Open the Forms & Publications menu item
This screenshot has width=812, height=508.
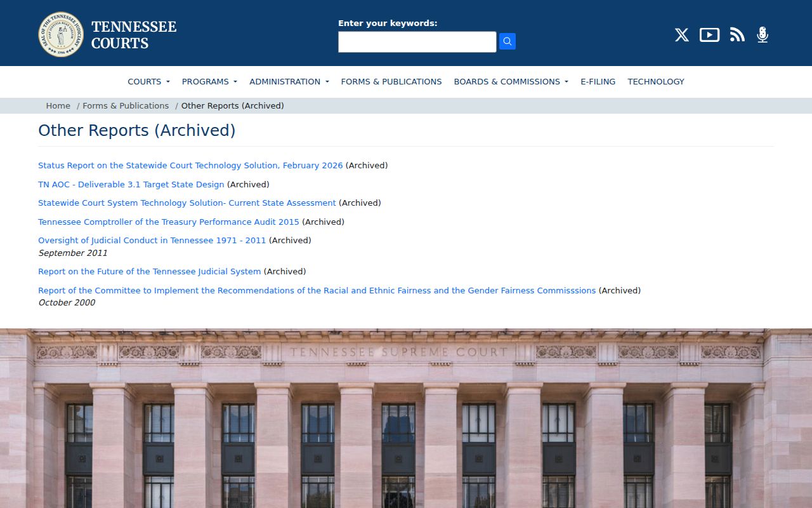coord(391,81)
